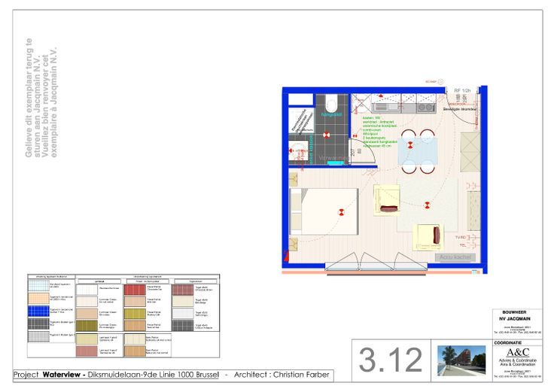Image resolution: width=554 pixels, height=392 pixels.
Task: Click the armchair near the Accu kachel label
Action: 426,237
